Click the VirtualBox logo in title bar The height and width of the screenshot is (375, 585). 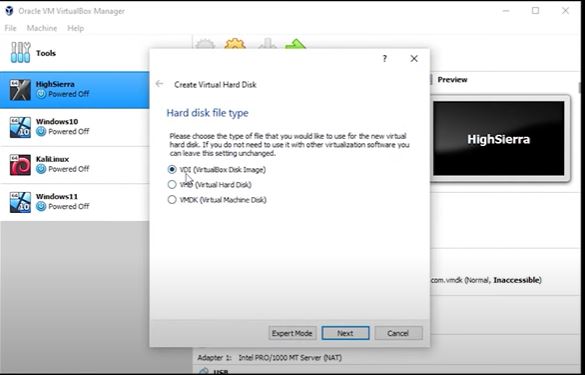pos(9,11)
